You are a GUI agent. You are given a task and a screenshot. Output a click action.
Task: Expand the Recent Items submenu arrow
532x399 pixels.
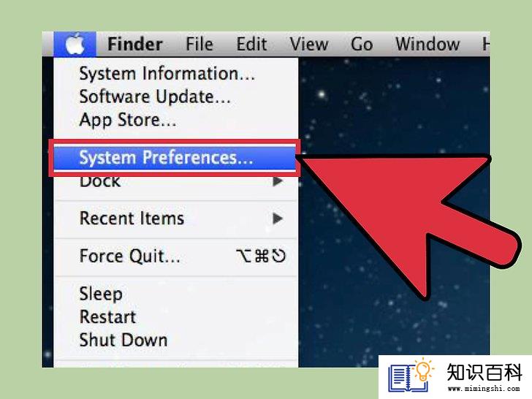[x=278, y=218]
